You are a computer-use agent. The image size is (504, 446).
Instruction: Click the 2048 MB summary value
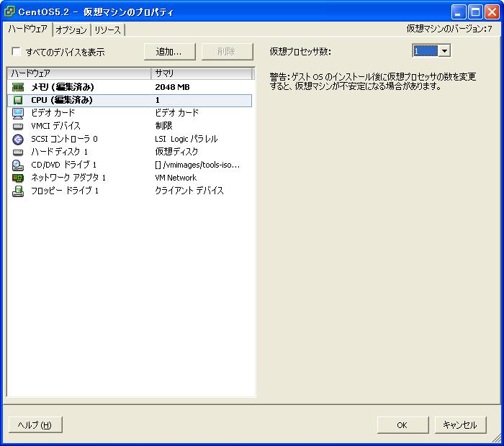point(172,87)
